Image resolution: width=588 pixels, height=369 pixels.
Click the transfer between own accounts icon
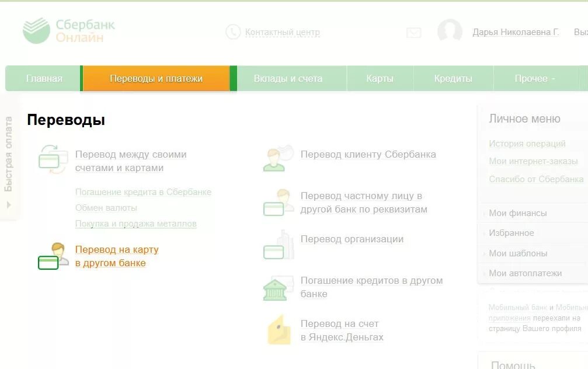(53, 159)
